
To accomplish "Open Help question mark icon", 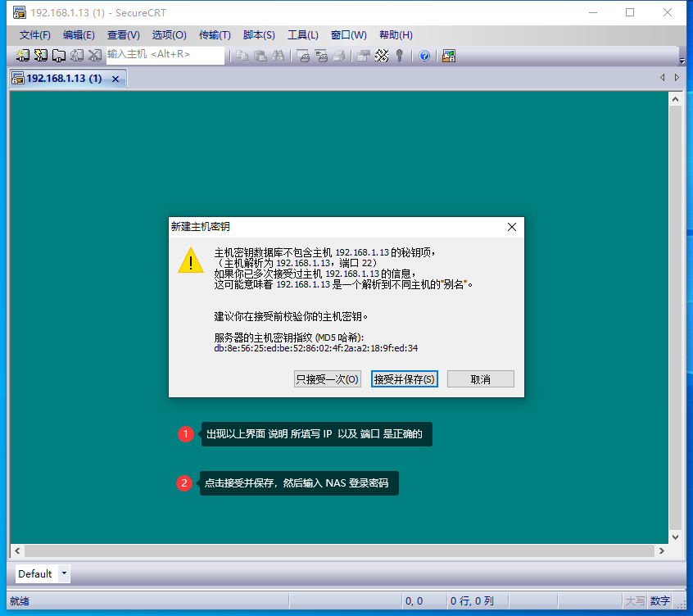I will [424, 56].
